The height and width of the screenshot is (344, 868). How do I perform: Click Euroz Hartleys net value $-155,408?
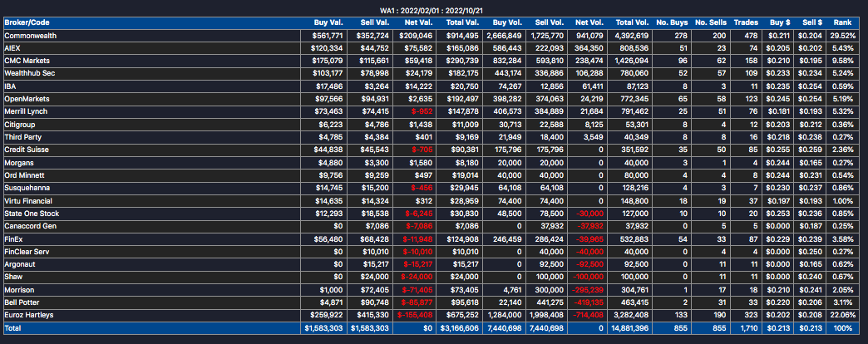(x=415, y=315)
